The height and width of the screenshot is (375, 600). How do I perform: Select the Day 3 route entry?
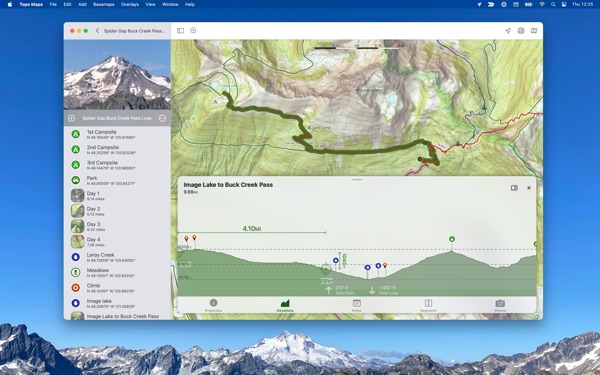117,226
